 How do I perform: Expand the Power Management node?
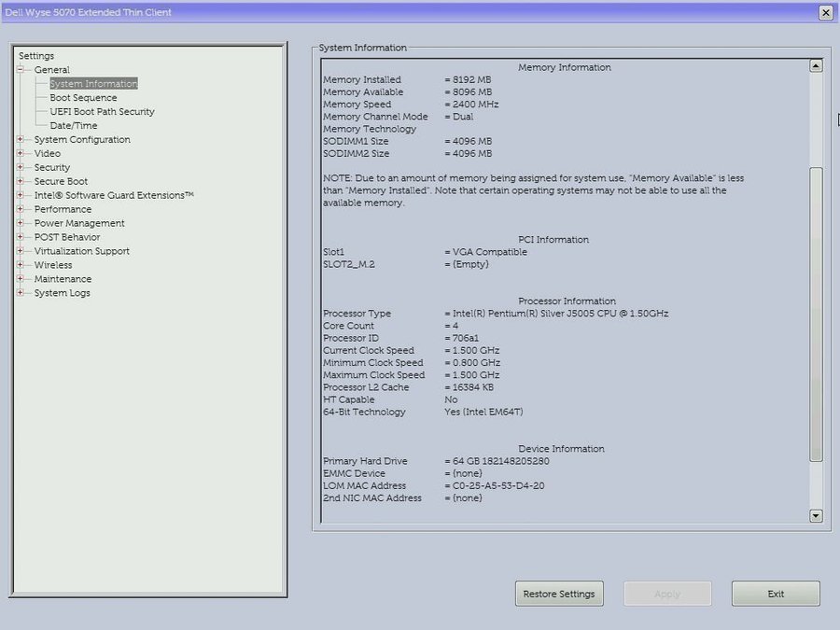pos(21,224)
